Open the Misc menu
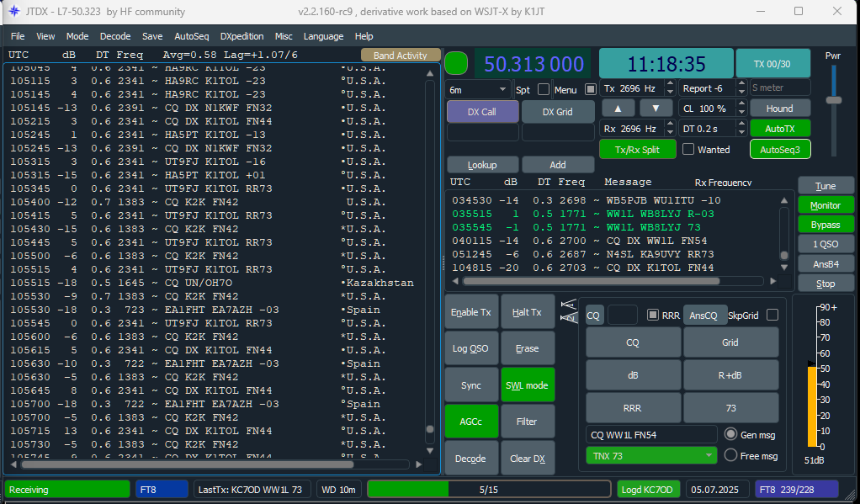Screen dimensions: 860x504 [284, 36]
